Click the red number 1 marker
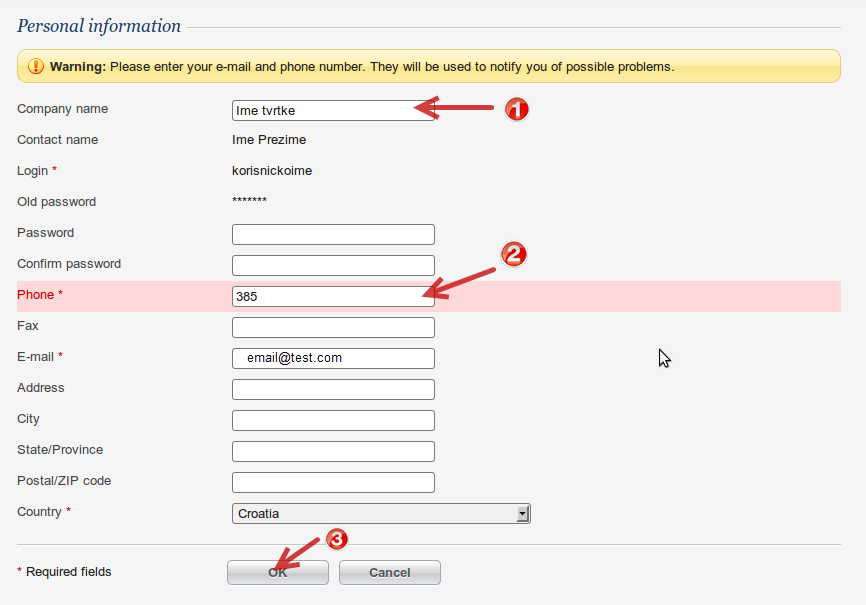Screen dimensions: 866x605 pyautogui.click(x=515, y=109)
